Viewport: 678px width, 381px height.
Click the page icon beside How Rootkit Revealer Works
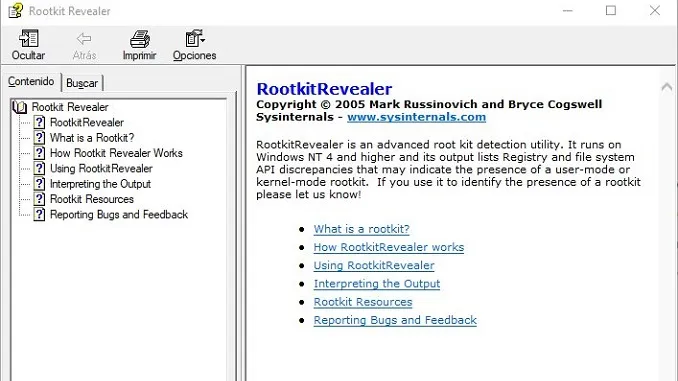tap(39, 153)
